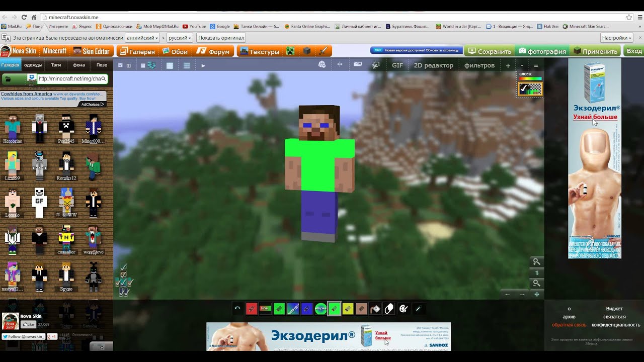Click the selected bright green pencil tool

(x=334, y=309)
